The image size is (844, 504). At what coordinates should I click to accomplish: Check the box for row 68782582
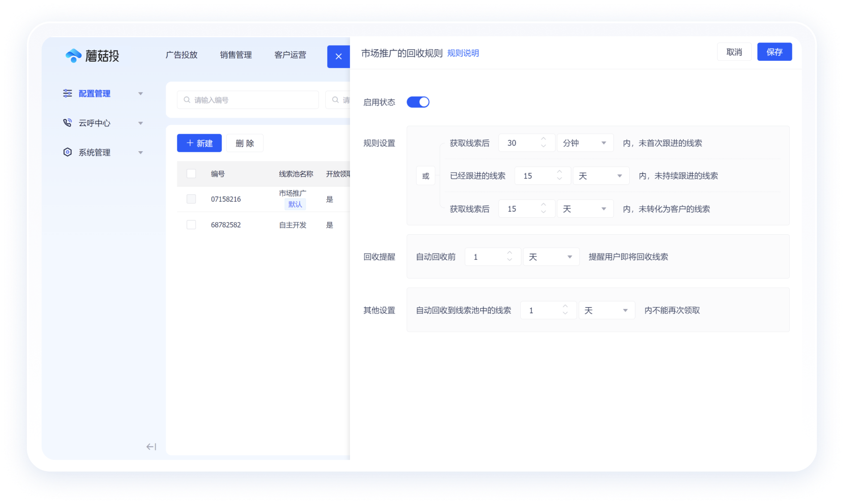click(x=191, y=224)
